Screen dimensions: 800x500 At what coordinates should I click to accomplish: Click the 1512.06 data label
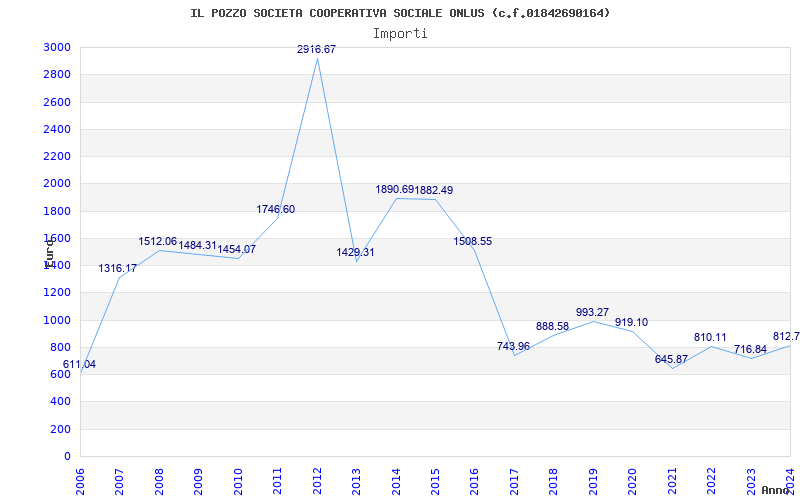coord(158,241)
